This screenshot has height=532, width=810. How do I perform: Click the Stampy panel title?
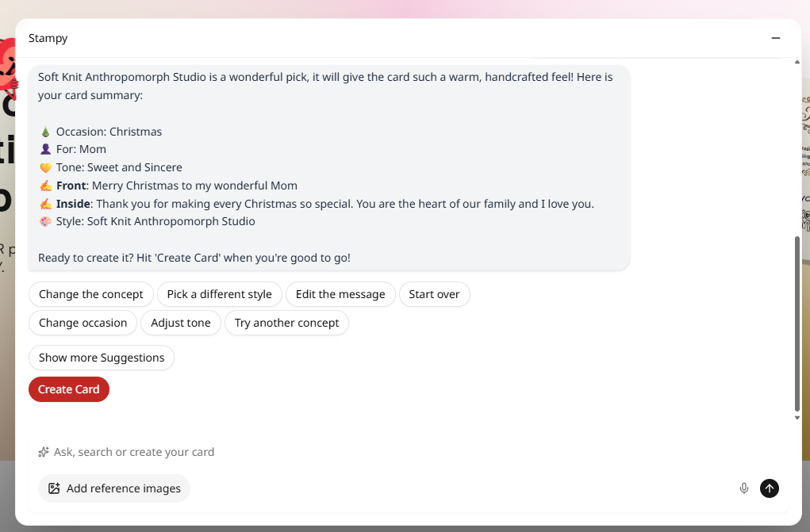[48, 38]
